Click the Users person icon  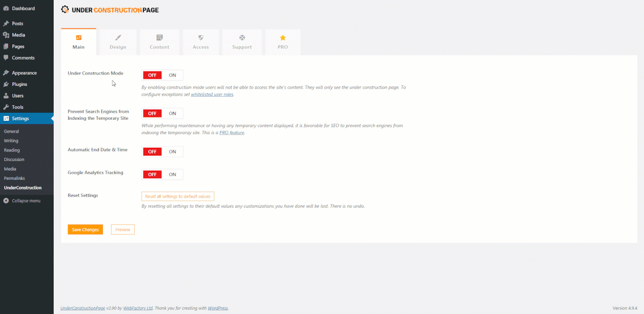click(6, 96)
